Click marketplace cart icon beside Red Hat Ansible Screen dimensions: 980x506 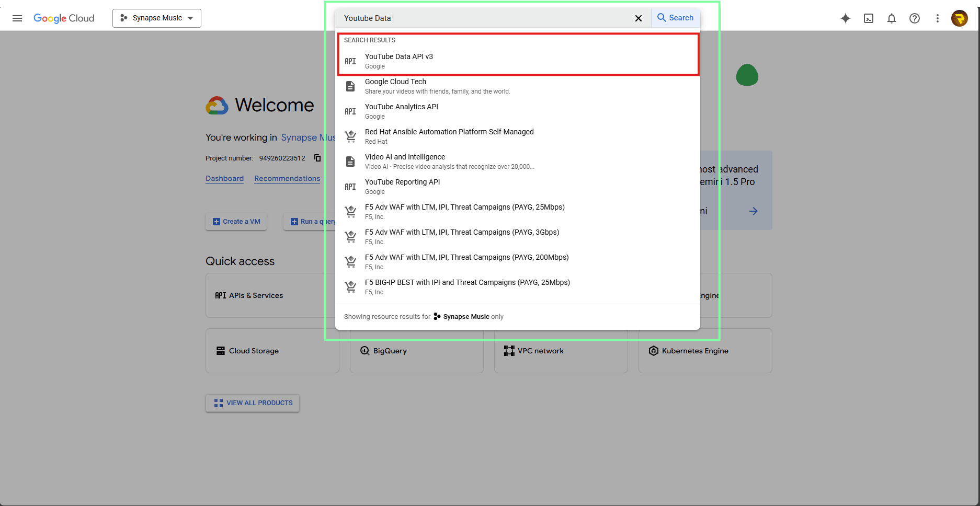click(350, 136)
